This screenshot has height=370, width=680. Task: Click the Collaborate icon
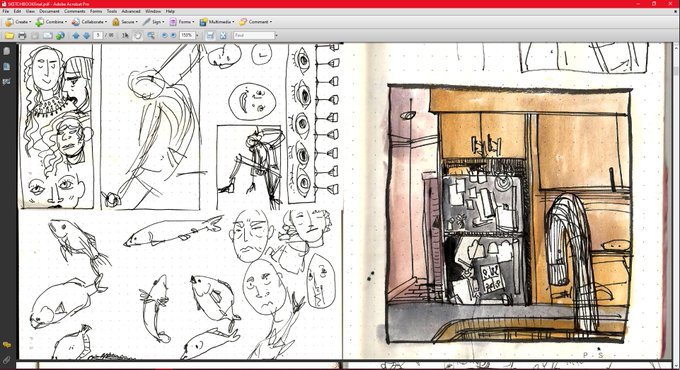(75, 22)
